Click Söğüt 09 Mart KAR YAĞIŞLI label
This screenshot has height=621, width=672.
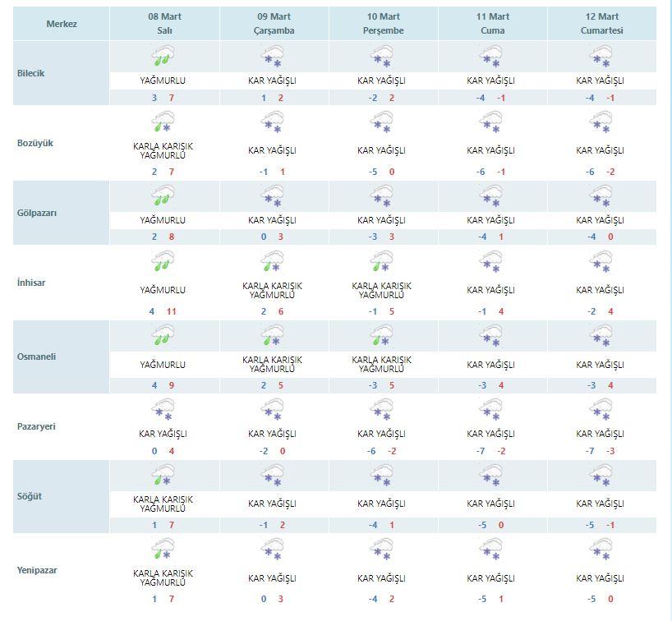coord(272,504)
